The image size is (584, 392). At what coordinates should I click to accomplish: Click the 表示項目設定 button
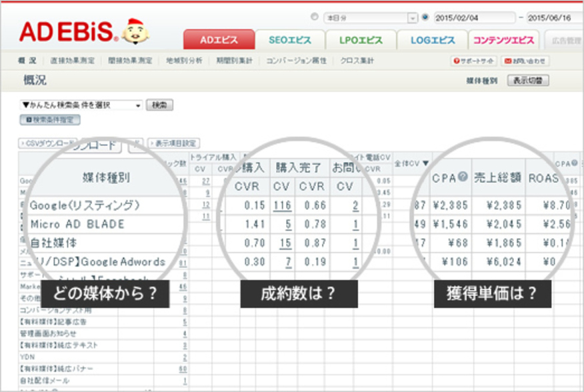[x=173, y=143]
